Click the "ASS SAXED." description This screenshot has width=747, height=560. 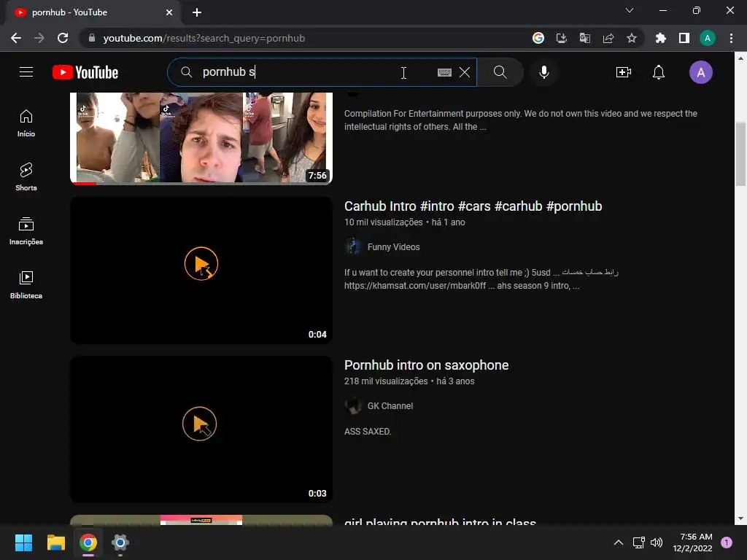pyautogui.click(x=368, y=432)
